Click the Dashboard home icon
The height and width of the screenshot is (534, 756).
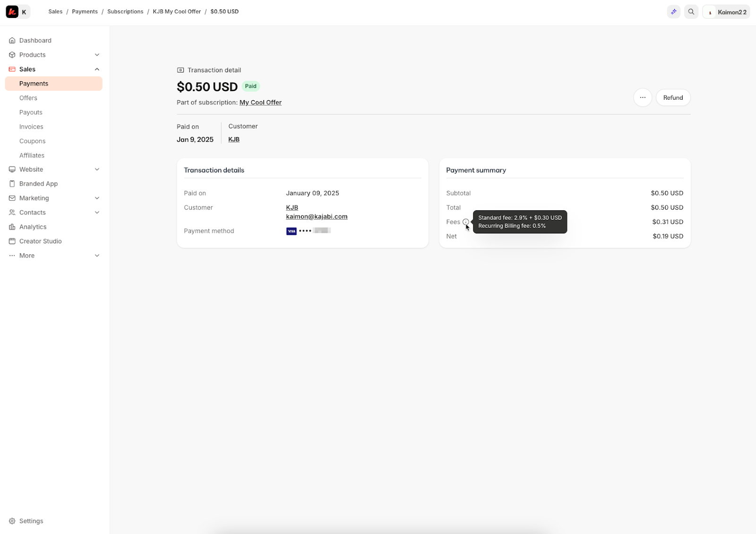point(12,41)
